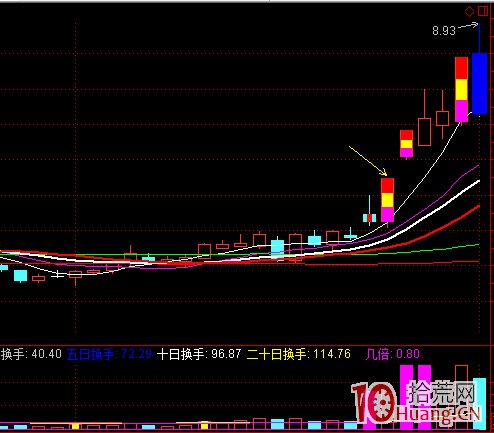This screenshot has height=433, width=494.
Task: Select the 换手: 40.40 indicator value
Action: [x=31, y=354]
